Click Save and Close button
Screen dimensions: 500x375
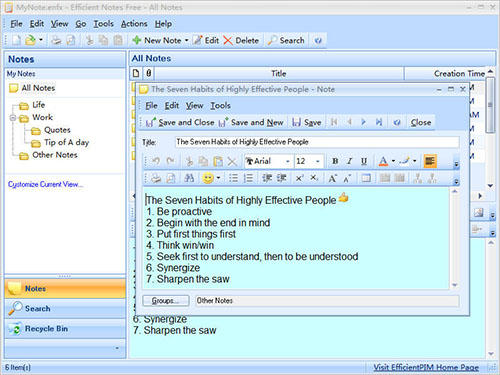click(x=180, y=123)
